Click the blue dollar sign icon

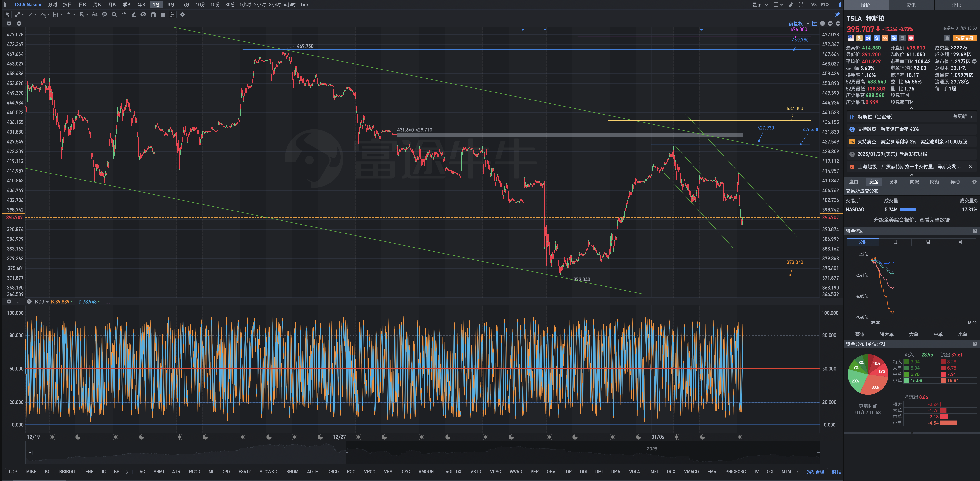[877, 38]
